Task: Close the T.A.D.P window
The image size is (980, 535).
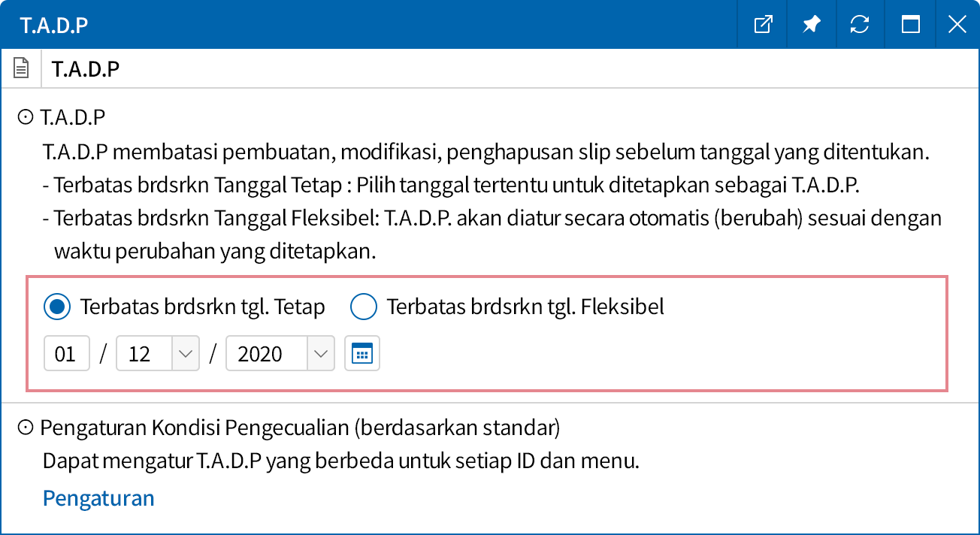Action: coord(957,25)
